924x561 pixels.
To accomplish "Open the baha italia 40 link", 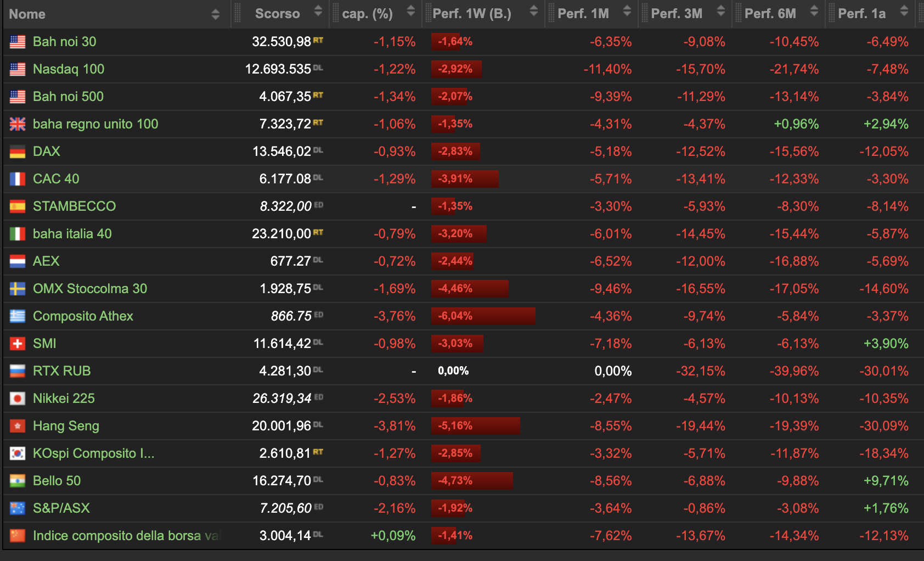I will (72, 234).
